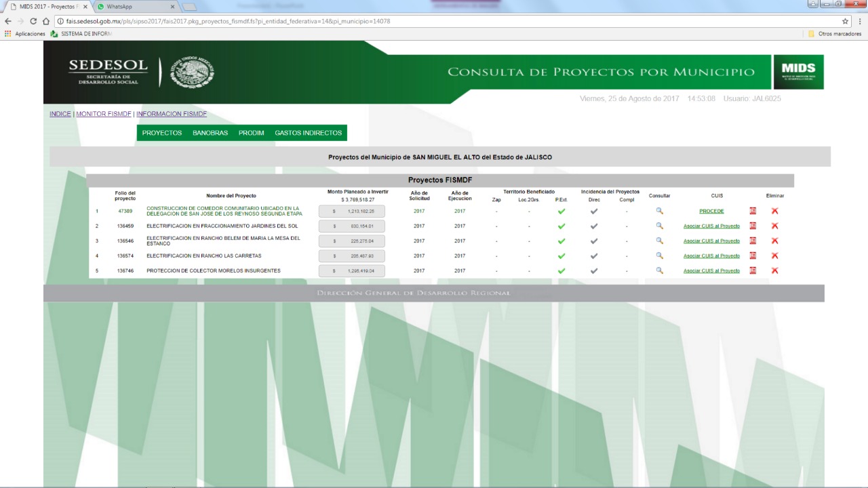Open magnifier consult icon for project 136574
This screenshot has width=868, height=488.
coord(659,256)
